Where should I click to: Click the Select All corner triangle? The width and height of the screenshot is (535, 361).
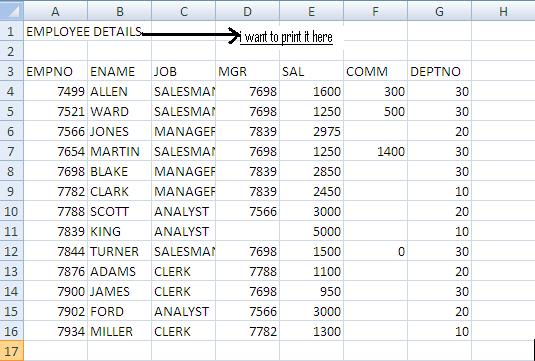pyautogui.click(x=12, y=11)
